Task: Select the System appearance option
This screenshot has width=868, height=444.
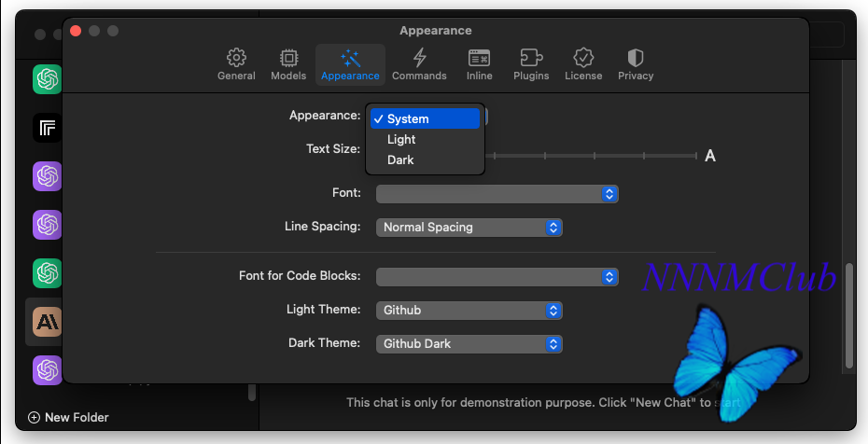Action: pyautogui.click(x=425, y=118)
